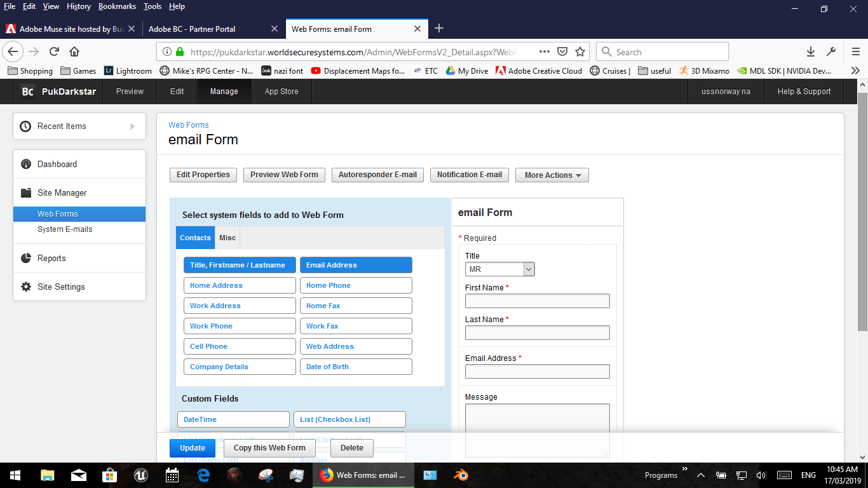Screen dimensions: 868x488
Task: Click the First Name input field
Action: click(x=538, y=301)
